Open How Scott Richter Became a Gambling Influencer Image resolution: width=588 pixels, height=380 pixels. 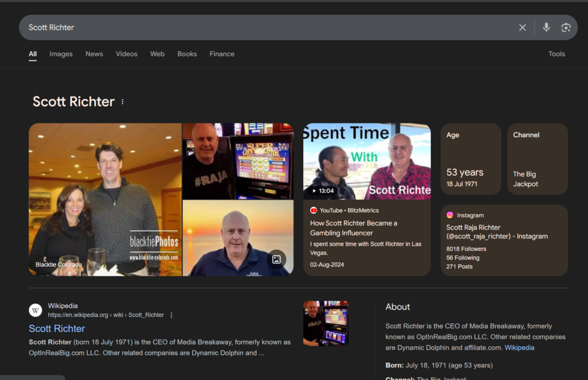354,228
